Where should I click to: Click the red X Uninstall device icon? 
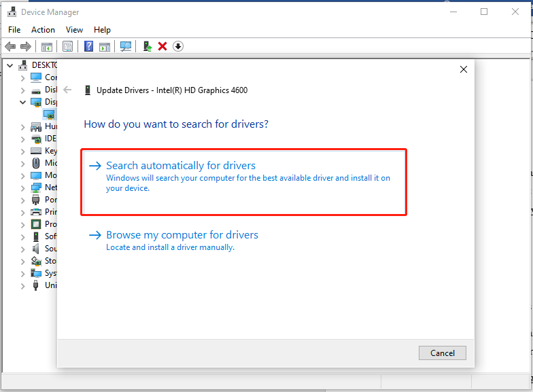pyautogui.click(x=162, y=46)
